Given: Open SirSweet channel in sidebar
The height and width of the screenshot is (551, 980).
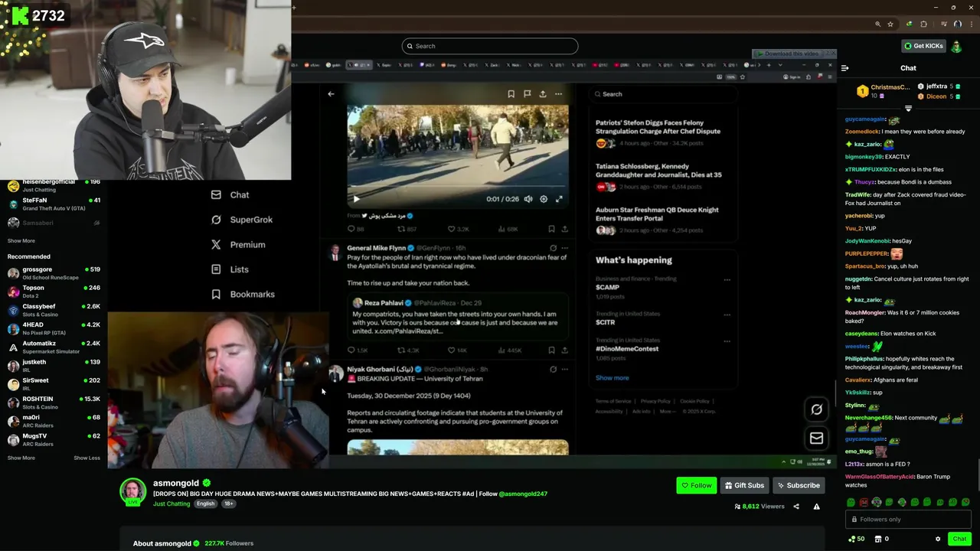Looking at the screenshot, I should [x=54, y=384].
